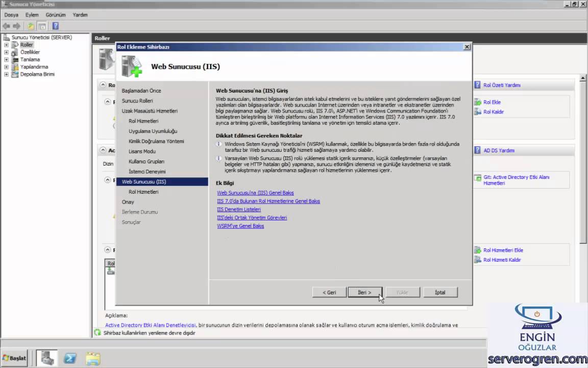The image size is (588, 368).
Task: Click the Rol Ekle icon
Action: (x=477, y=102)
